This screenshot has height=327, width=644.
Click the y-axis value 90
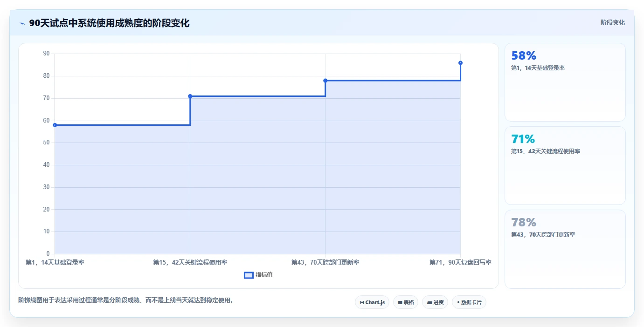46,54
